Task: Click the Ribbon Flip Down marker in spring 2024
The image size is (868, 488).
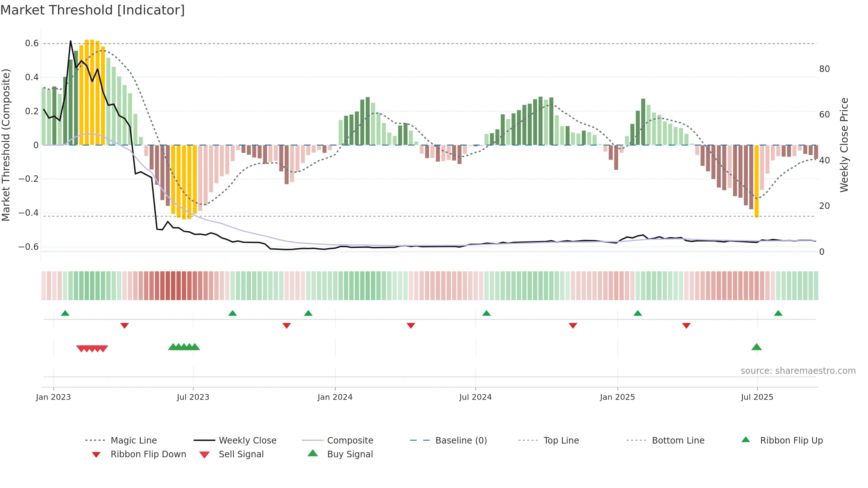Action: click(x=411, y=326)
